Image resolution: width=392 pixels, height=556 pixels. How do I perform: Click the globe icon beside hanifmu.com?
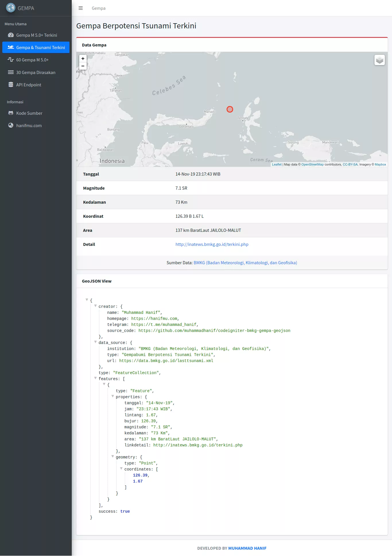pyautogui.click(x=11, y=125)
